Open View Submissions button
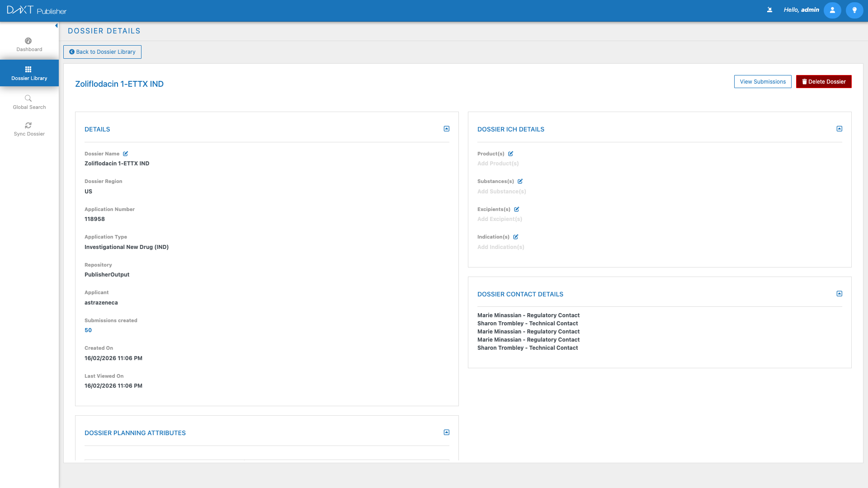 [x=762, y=82]
